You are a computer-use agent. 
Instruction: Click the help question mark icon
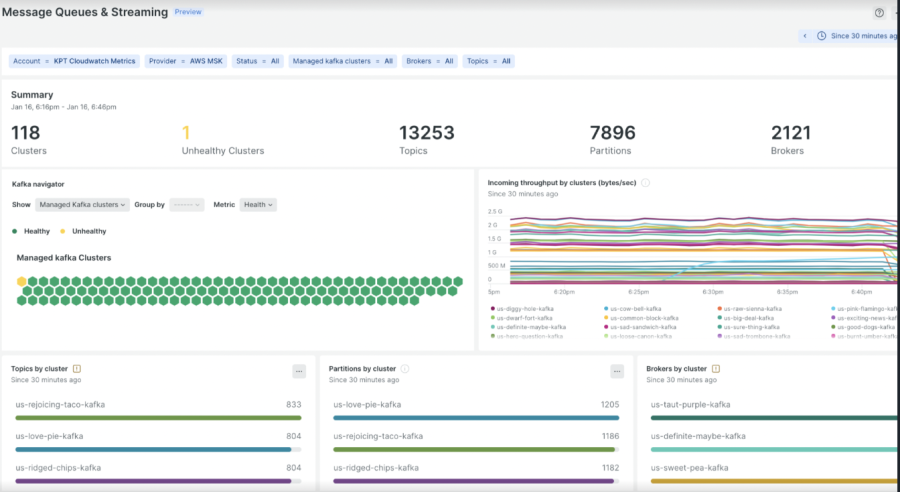tap(879, 13)
